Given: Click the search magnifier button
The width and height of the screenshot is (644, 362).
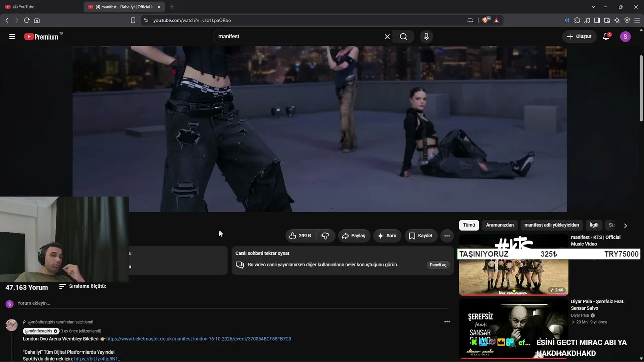Looking at the screenshot, I should point(404,37).
